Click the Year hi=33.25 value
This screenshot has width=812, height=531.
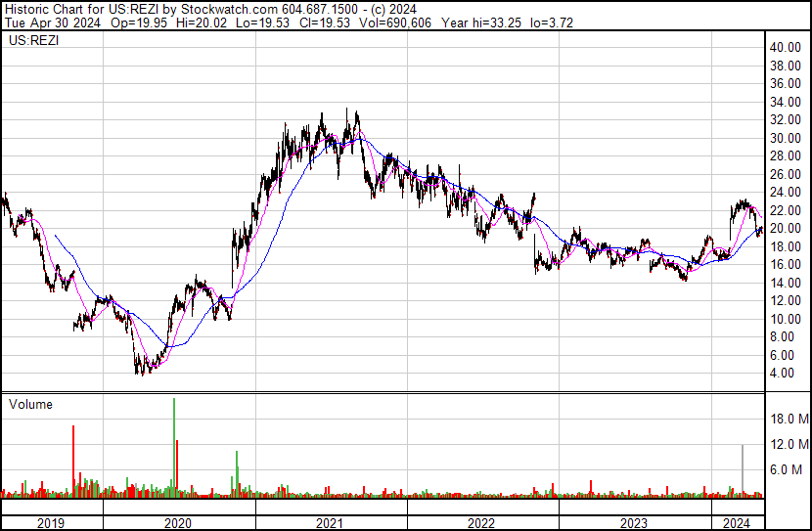click(481, 22)
